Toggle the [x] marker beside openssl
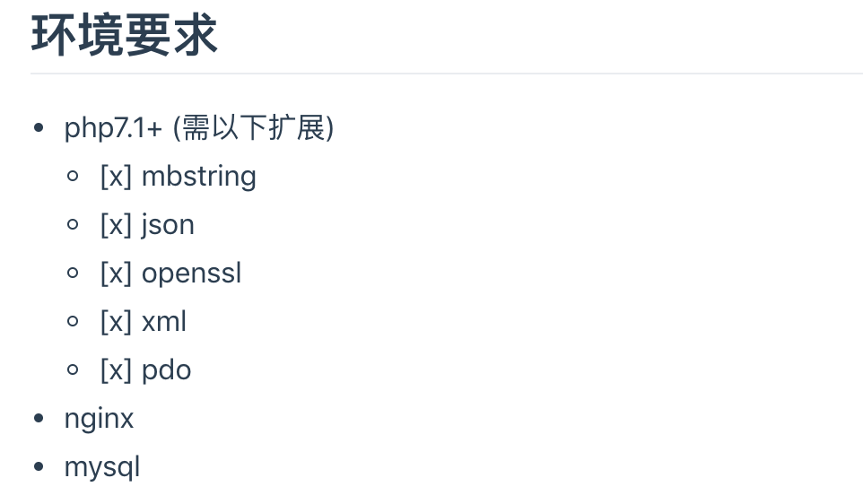This screenshot has width=863, height=504. [116, 274]
